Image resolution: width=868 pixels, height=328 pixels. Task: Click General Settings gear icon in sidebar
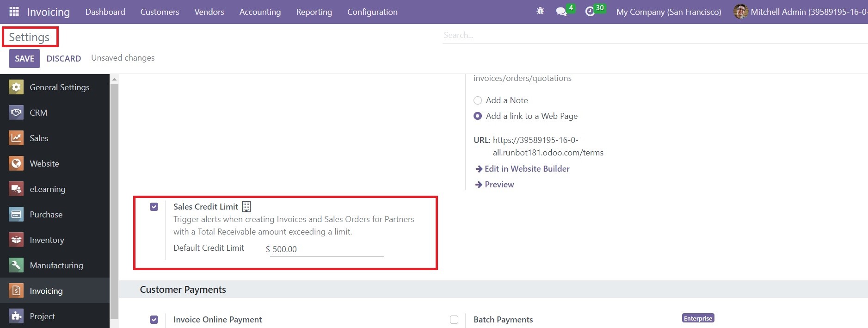(16, 87)
